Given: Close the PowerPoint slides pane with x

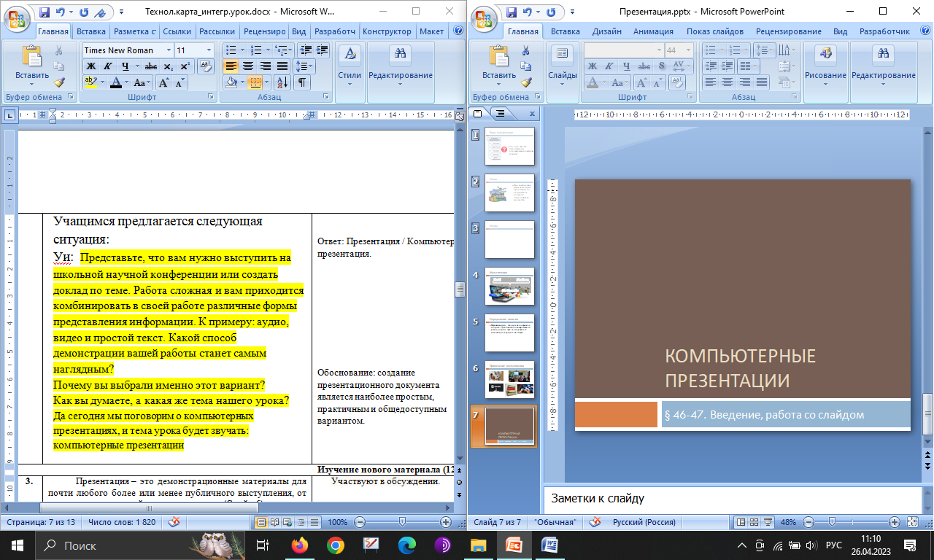Looking at the screenshot, I should 531,114.
